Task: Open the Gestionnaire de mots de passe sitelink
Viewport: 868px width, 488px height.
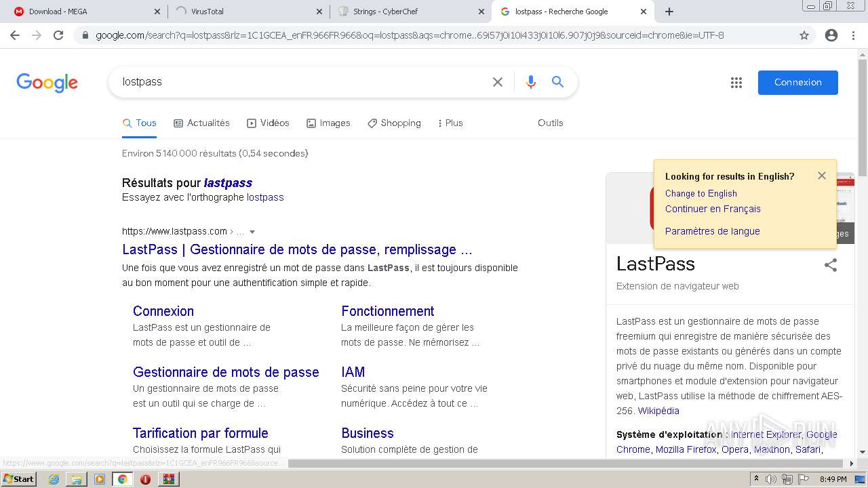Action: [x=226, y=372]
